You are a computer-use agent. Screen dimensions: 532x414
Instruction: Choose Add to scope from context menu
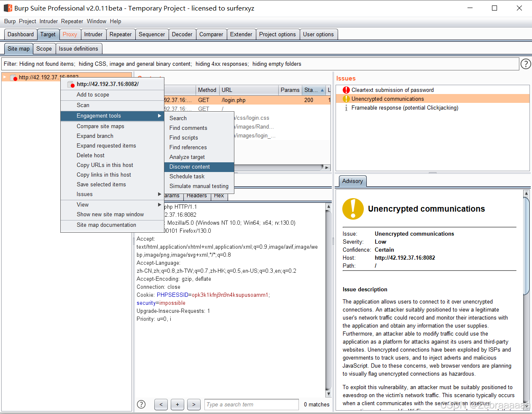[x=112, y=95]
